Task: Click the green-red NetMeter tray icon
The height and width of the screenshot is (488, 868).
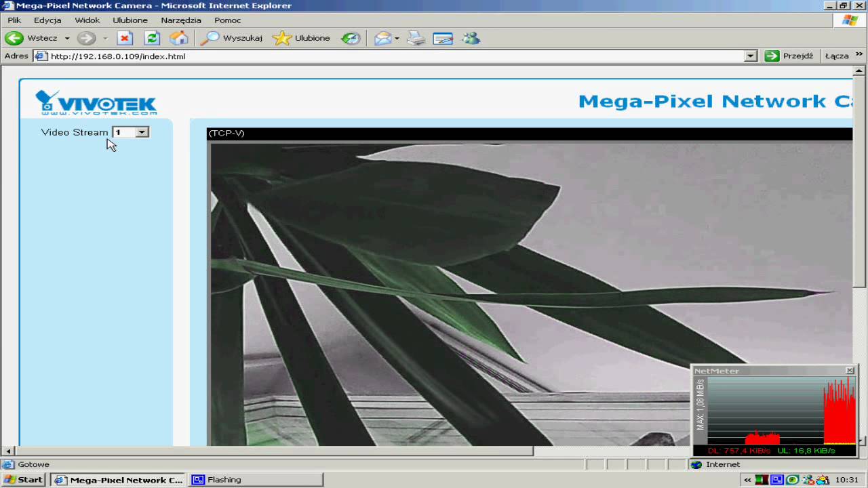Action: click(762, 480)
